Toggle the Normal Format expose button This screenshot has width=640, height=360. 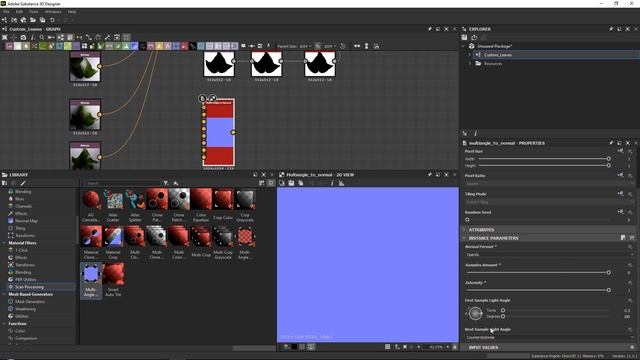(630, 247)
